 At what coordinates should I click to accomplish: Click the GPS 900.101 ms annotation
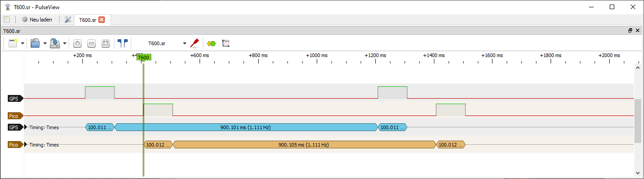click(246, 127)
